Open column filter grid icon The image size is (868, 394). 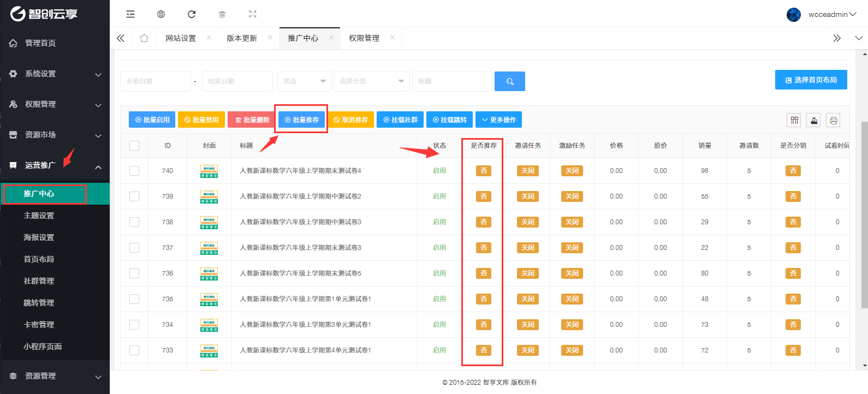tap(794, 120)
